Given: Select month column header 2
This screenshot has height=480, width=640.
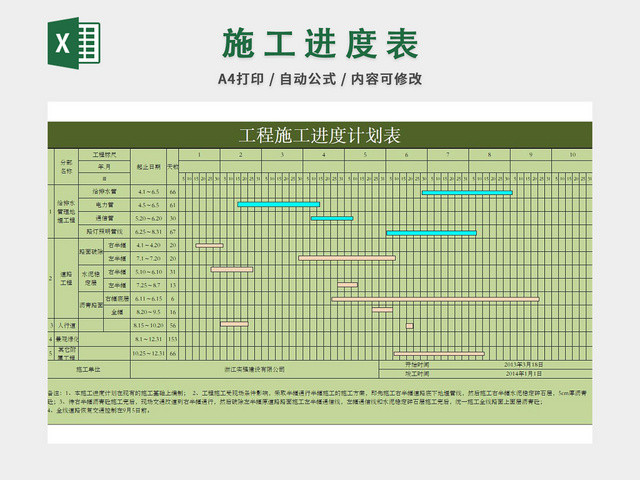Looking at the screenshot, I should (x=241, y=155).
